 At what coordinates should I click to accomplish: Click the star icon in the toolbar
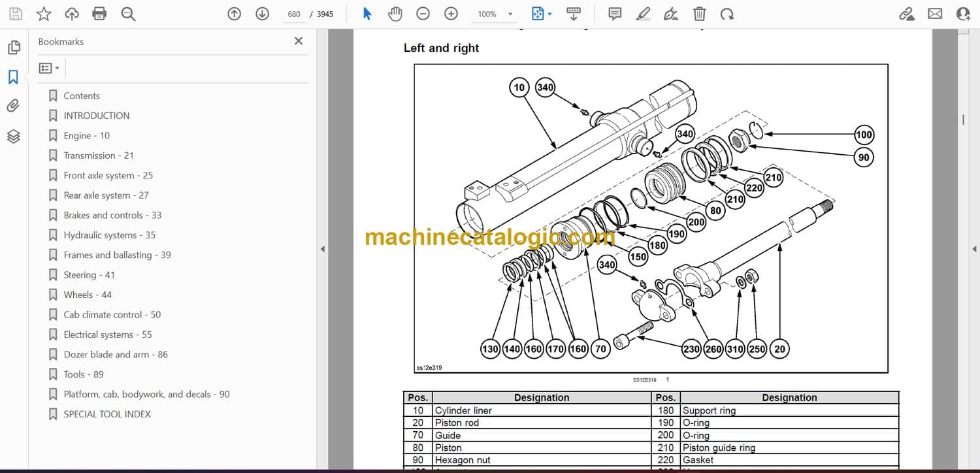pyautogui.click(x=44, y=14)
